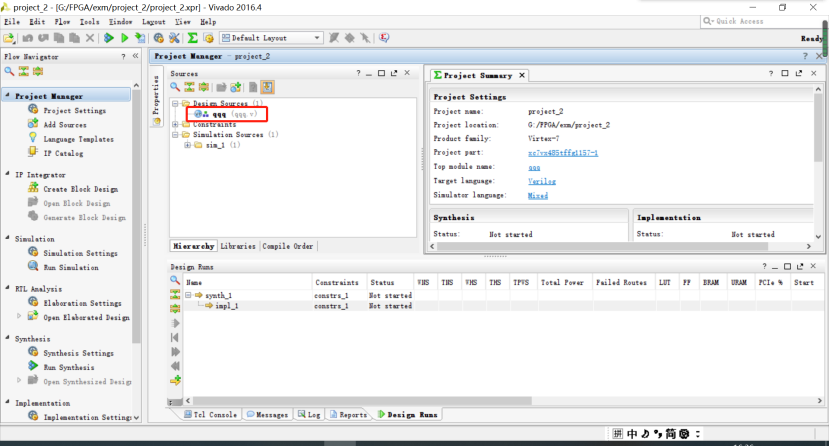This screenshot has width=830, height=446.
Task: Collapse the synth_1 run row
Action: pyautogui.click(x=188, y=295)
